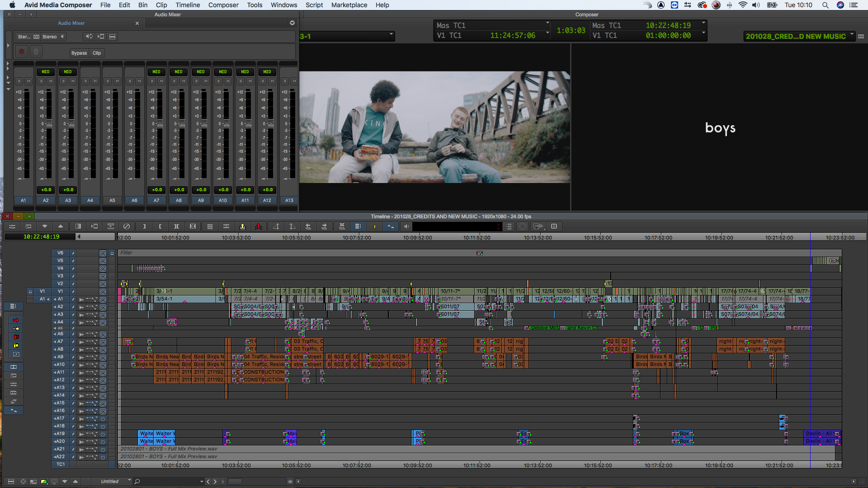Screen dimensions: 868x488
Task: Click the Mark Clip button
Action: [x=176, y=226]
